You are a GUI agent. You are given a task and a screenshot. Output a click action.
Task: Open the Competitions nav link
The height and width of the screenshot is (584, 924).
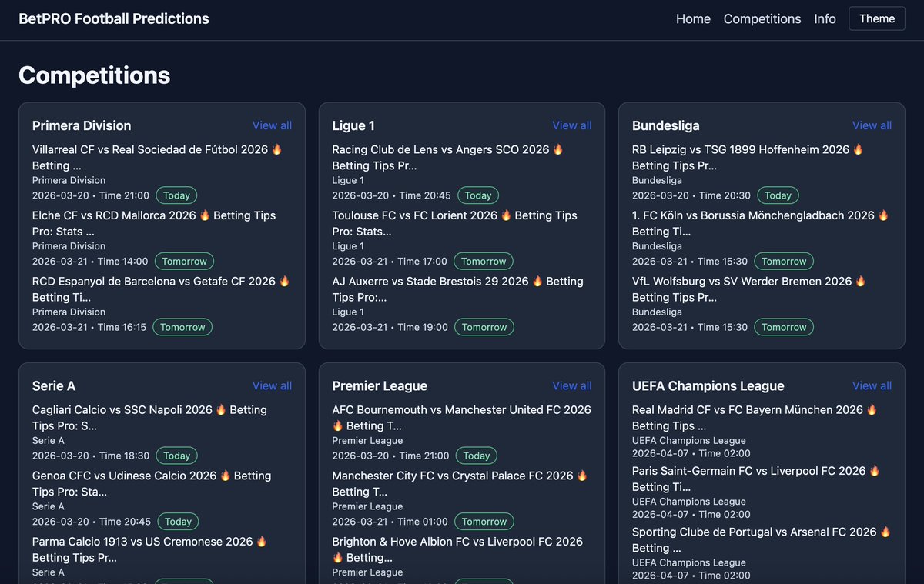[x=762, y=18]
